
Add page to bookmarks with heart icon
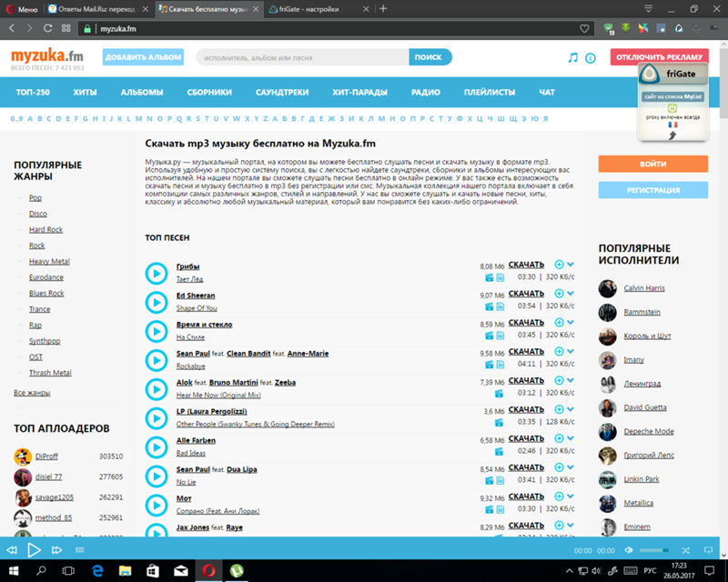click(584, 29)
